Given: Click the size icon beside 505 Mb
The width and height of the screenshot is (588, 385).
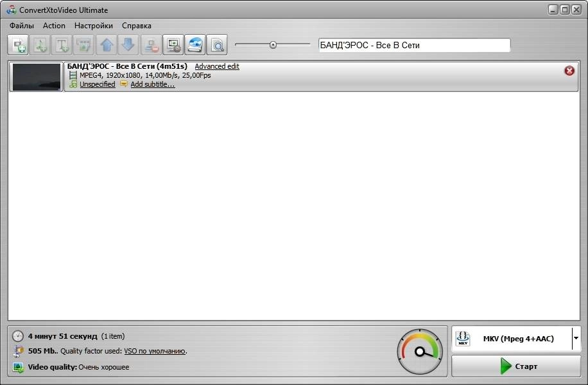Looking at the screenshot, I should tap(18, 351).
